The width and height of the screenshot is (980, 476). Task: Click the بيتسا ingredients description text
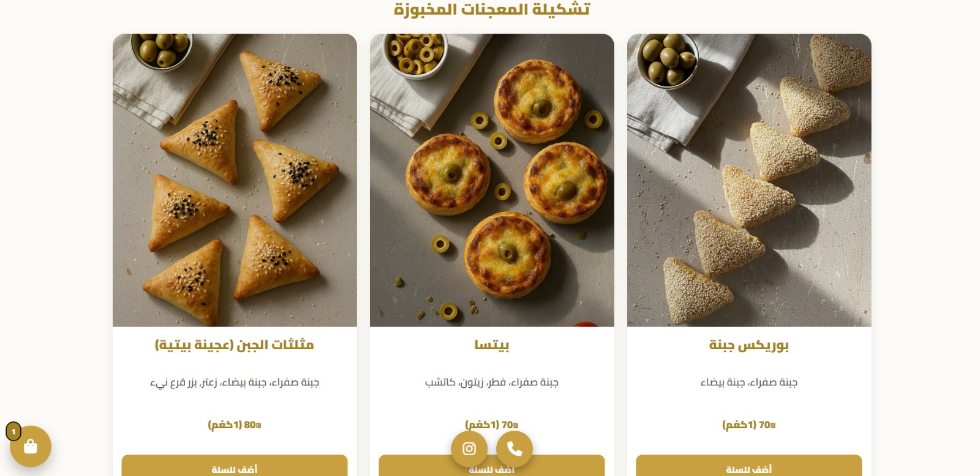tap(492, 382)
